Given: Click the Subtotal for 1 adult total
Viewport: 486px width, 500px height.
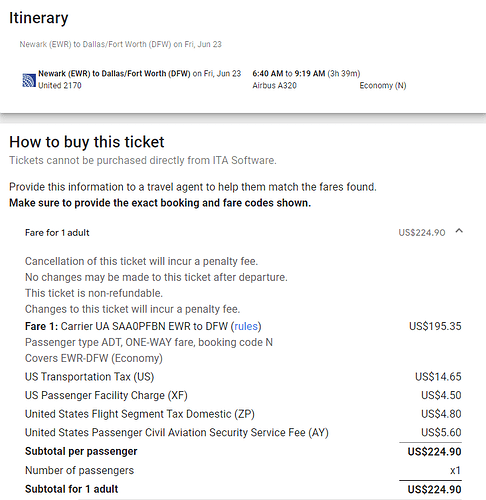Looking at the screenshot, I should [x=434, y=489].
